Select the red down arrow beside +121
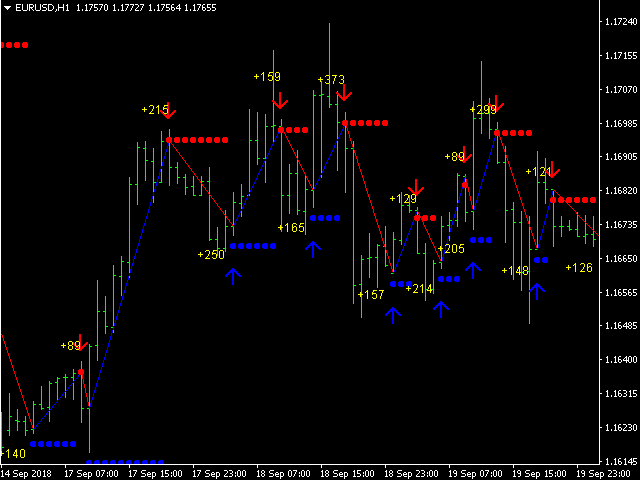The height and width of the screenshot is (480, 640). click(x=552, y=169)
